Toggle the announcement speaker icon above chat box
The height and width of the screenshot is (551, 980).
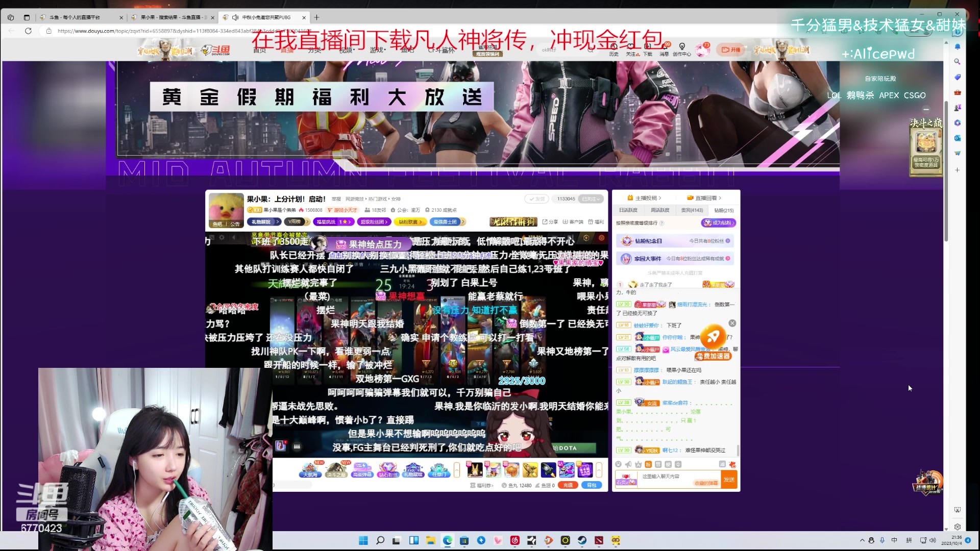coord(628,464)
